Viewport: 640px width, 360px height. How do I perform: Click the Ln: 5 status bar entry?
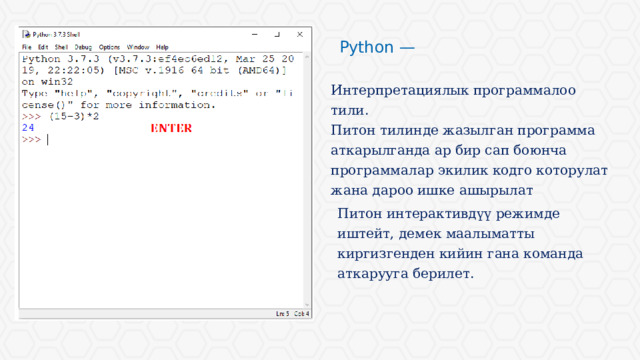click(282, 313)
